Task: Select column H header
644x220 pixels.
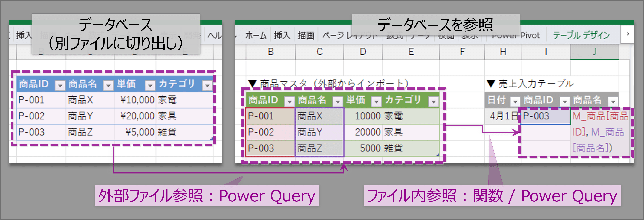Action: [503, 52]
